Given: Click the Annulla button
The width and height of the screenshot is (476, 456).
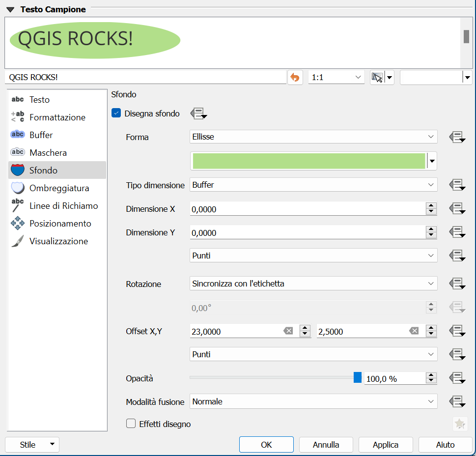Looking at the screenshot, I should 326,445.
